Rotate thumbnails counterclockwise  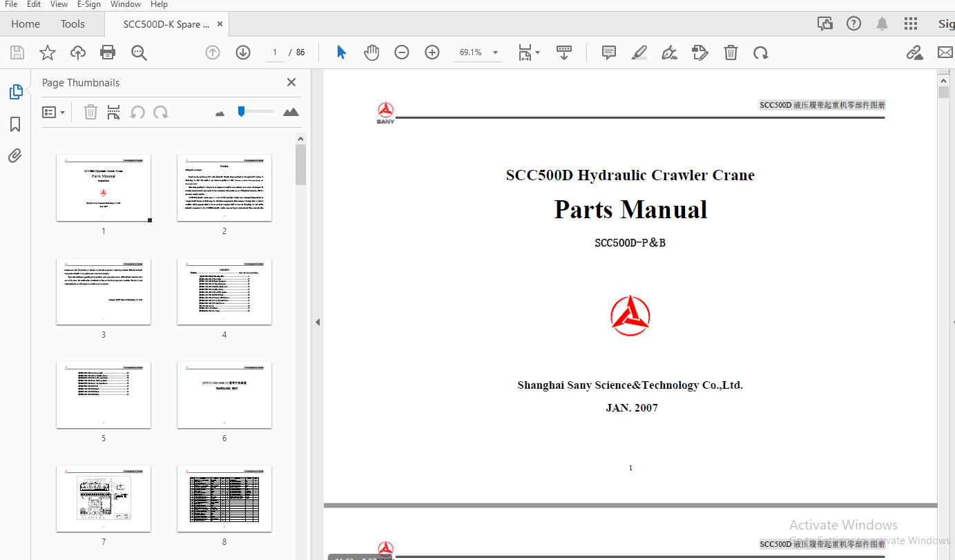137,112
